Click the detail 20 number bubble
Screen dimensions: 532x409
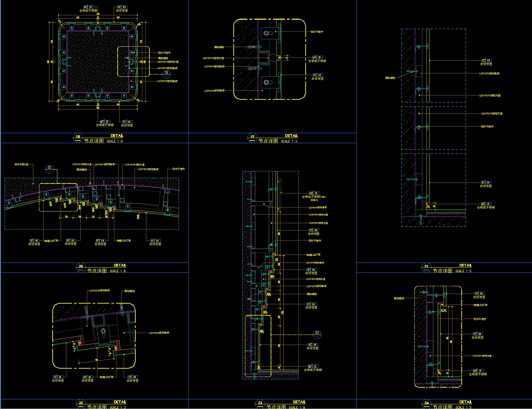[x=81, y=268]
